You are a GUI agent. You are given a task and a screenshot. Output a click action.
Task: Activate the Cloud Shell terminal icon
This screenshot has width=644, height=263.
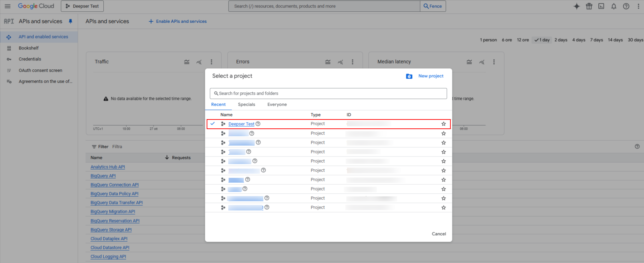pyautogui.click(x=601, y=6)
